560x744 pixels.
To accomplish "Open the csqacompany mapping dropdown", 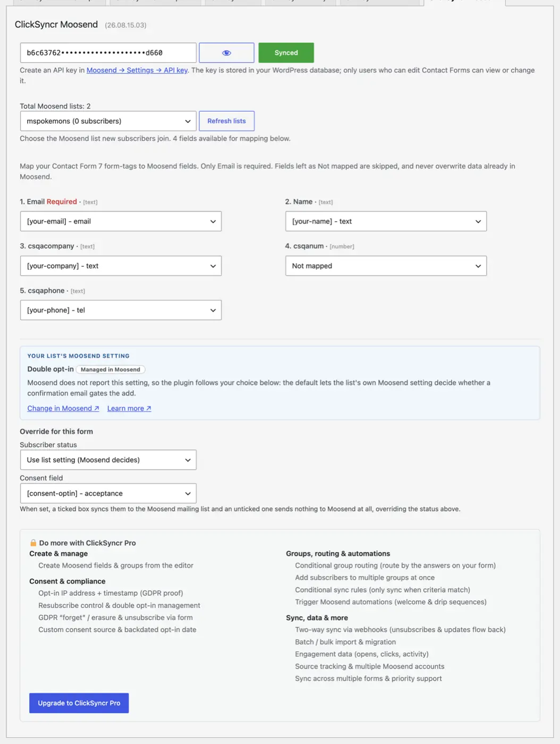I will click(121, 266).
